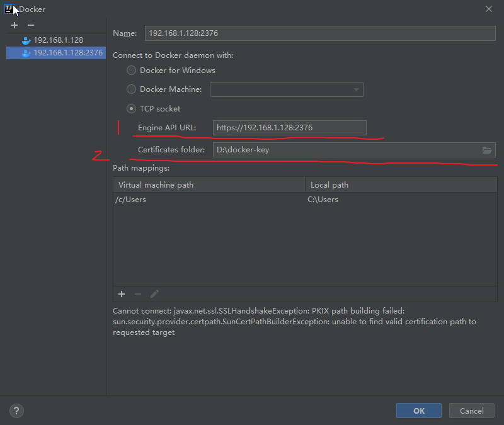Screen dimensions: 504x425
Task: Confirm settings with the OK button
Action: click(x=419, y=411)
